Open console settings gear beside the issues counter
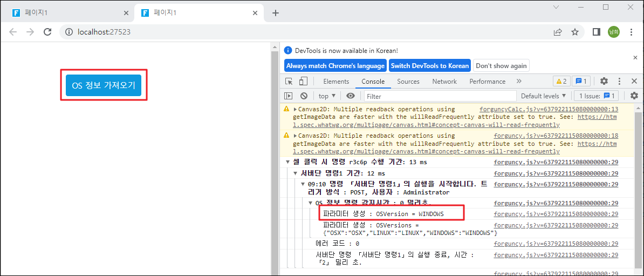Viewport: 644px width, 276px height. (634, 96)
